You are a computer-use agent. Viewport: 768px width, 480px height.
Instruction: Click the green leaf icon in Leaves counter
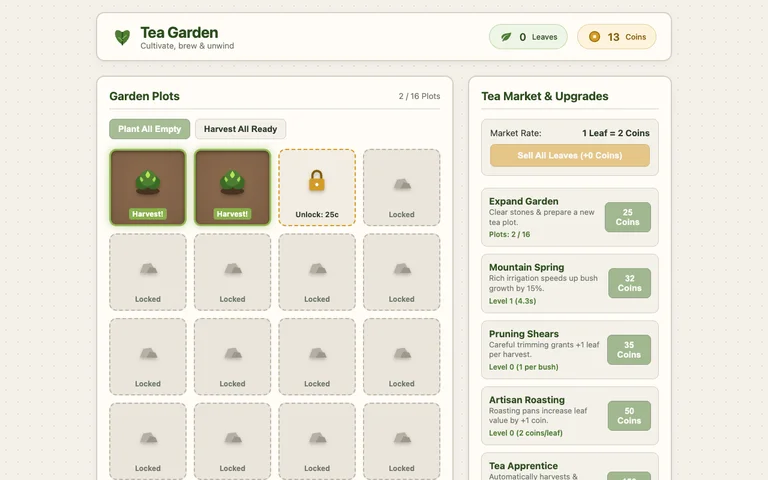tap(506, 37)
